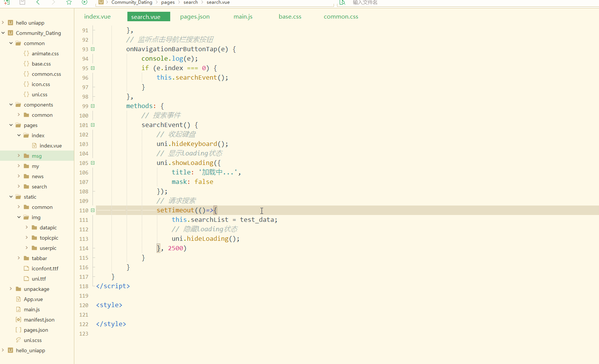Click 'this.searchEvent();' on line 96
Screen dimensions: 599x364
click(x=192, y=77)
